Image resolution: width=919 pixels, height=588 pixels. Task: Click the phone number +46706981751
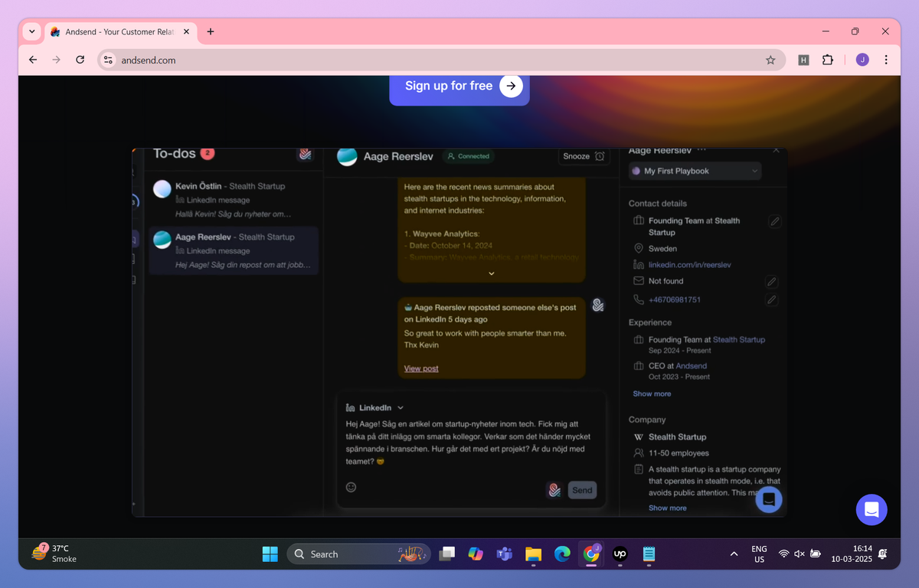(675, 299)
